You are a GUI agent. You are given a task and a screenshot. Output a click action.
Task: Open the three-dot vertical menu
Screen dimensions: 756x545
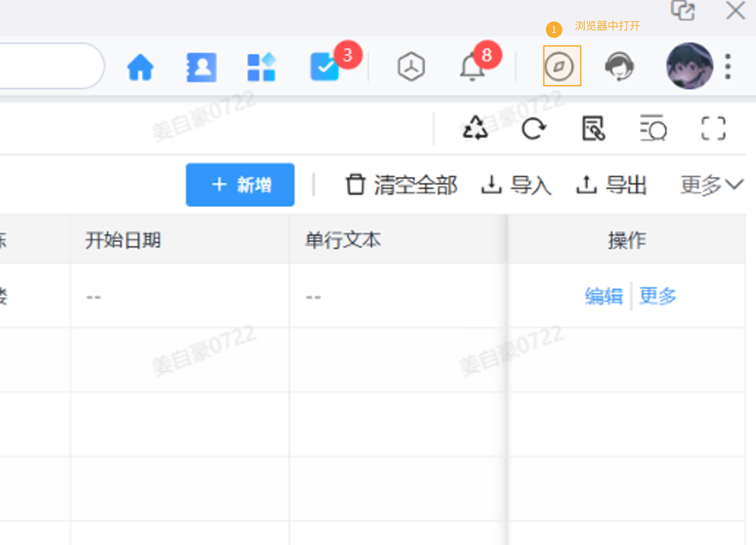click(728, 67)
